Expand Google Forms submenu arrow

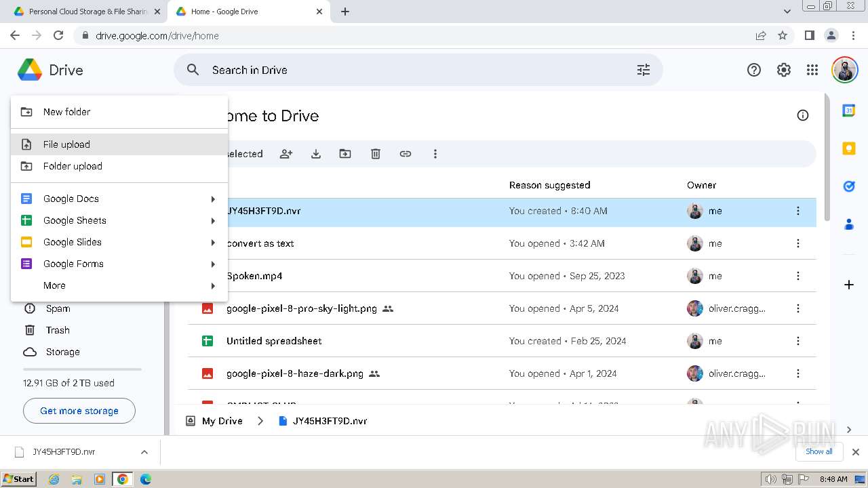[213, 264]
